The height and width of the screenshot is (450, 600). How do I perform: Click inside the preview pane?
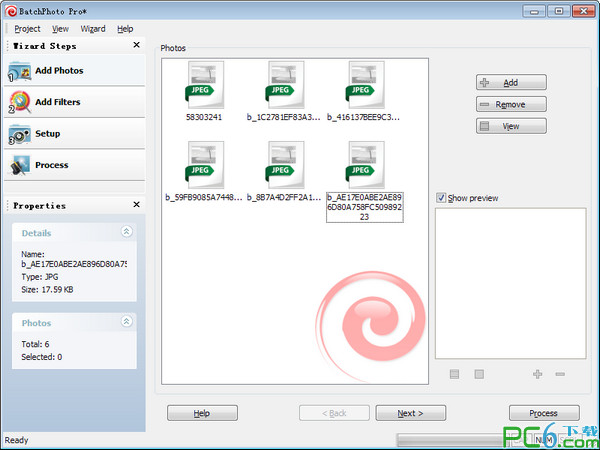[x=510, y=283]
